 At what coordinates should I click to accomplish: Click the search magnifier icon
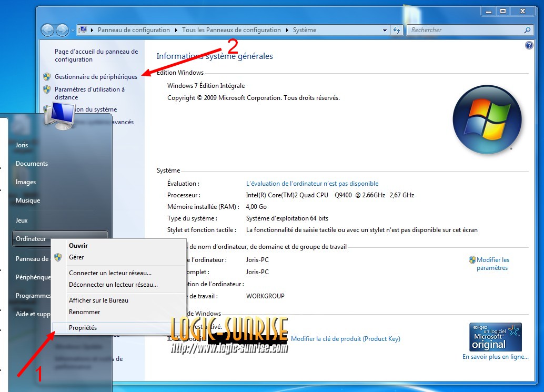coord(528,30)
